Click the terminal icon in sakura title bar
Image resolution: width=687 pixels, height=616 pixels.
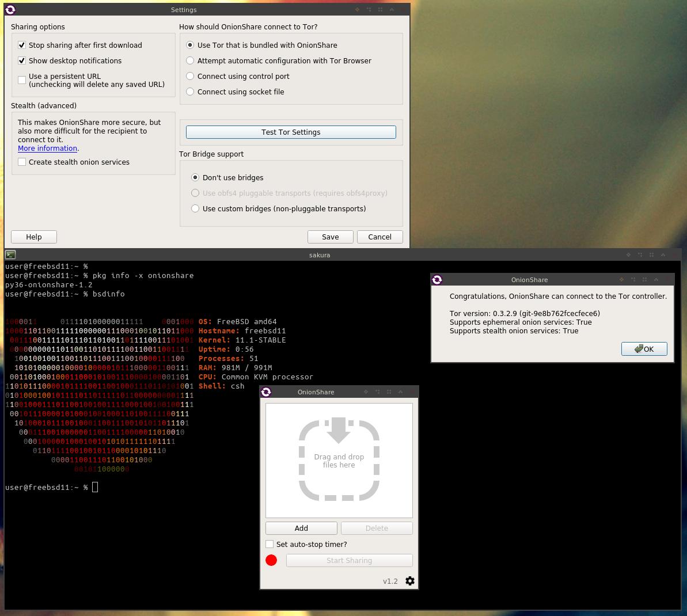tap(10, 254)
